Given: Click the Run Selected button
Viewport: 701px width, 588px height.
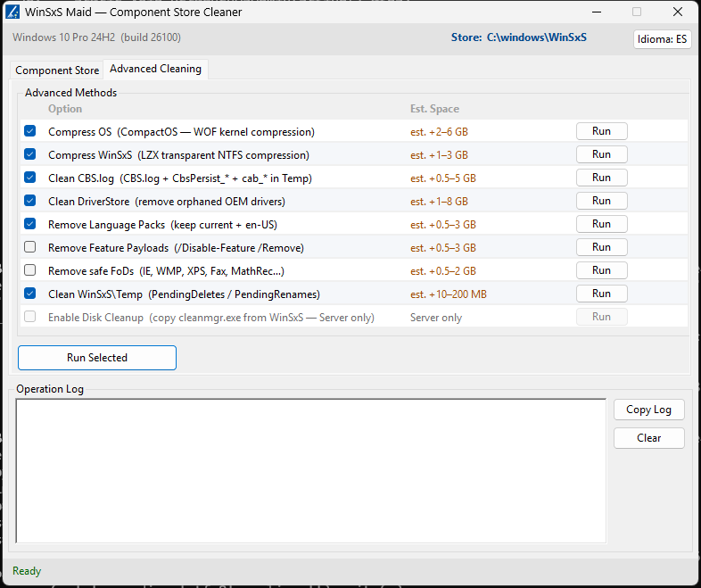Looking at the screenshot, I should 97,358.
